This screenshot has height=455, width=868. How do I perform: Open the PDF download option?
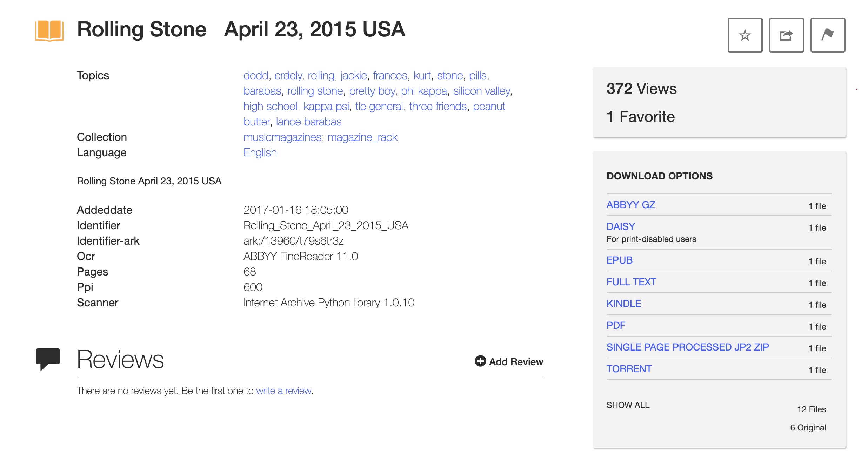(x=616, y=325)
